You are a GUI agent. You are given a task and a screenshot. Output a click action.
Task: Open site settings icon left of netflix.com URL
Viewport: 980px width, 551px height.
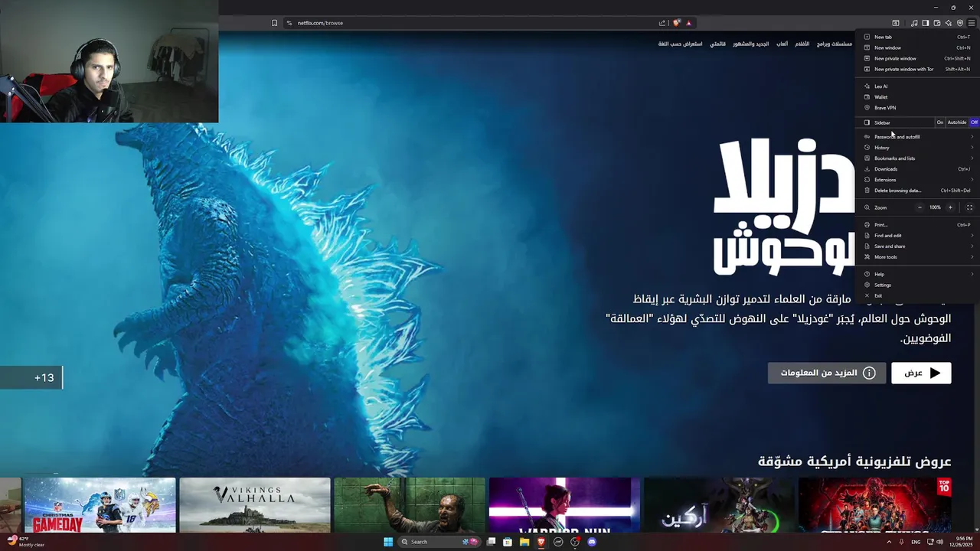[289, 23]
